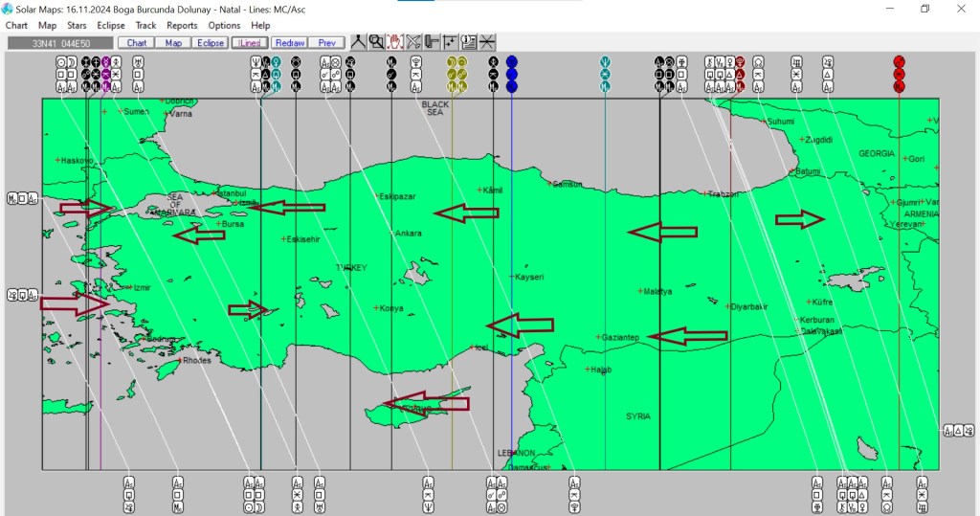
Task: Toggle the Lines button off
Action: 249,43
